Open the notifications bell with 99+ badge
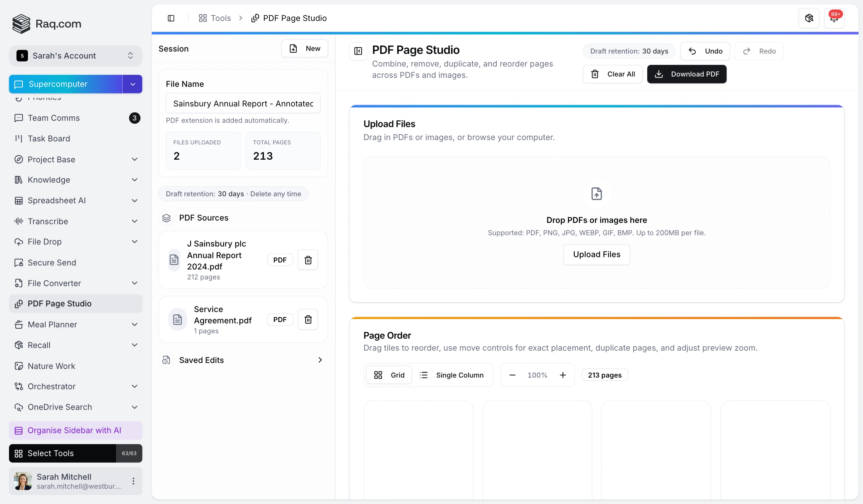863x504 pixels. coord(834,18)
